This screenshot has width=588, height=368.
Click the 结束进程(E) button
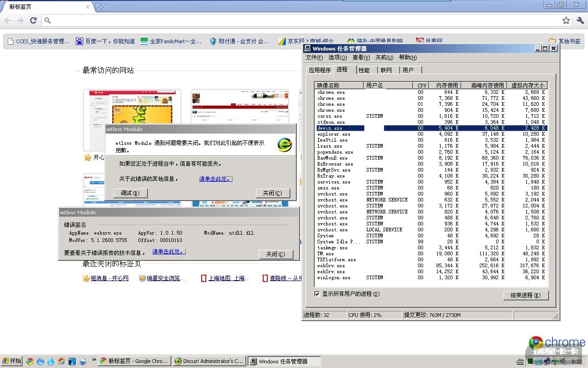coord(526,295)
